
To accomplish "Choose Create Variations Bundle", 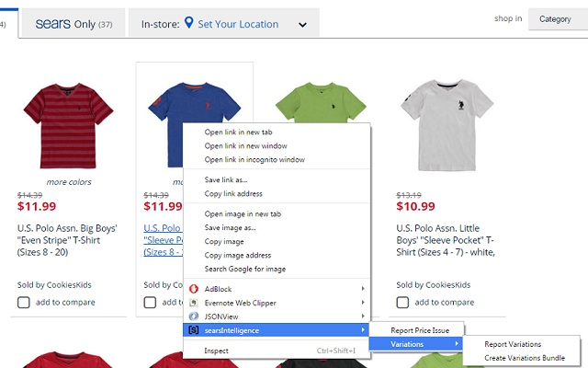I will point(525,358).
